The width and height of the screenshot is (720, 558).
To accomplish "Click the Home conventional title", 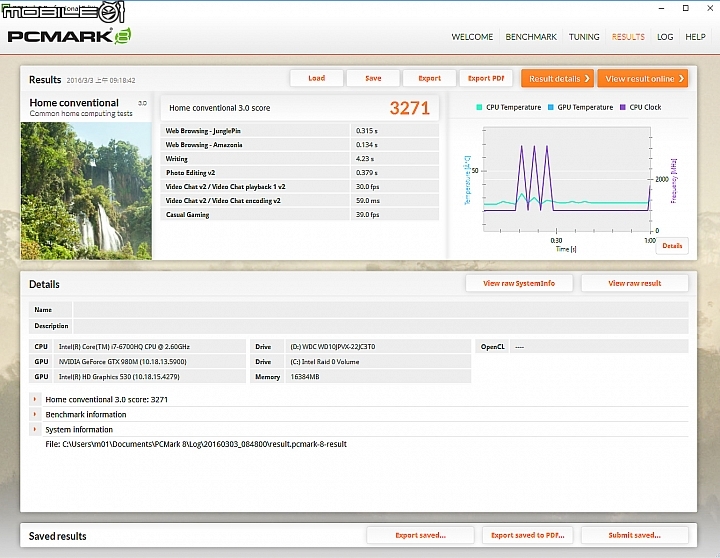I will coord(74,103).
